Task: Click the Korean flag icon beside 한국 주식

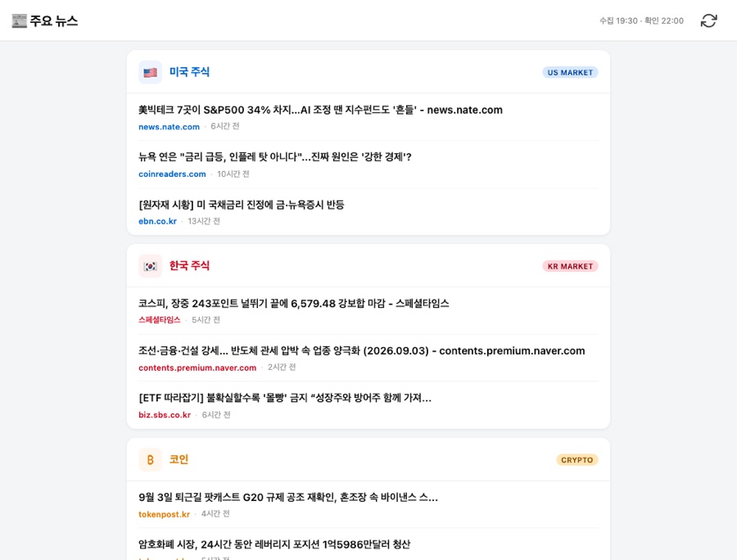Action: [151, 266]
